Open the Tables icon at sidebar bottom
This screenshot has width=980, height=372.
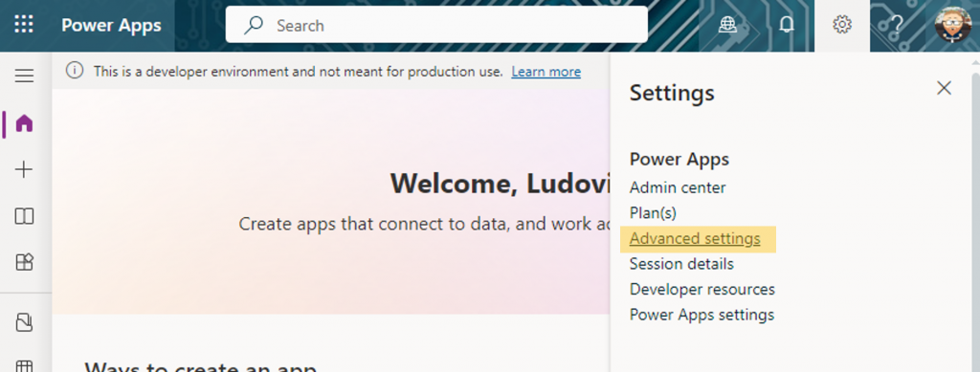(x=24, y=366)
